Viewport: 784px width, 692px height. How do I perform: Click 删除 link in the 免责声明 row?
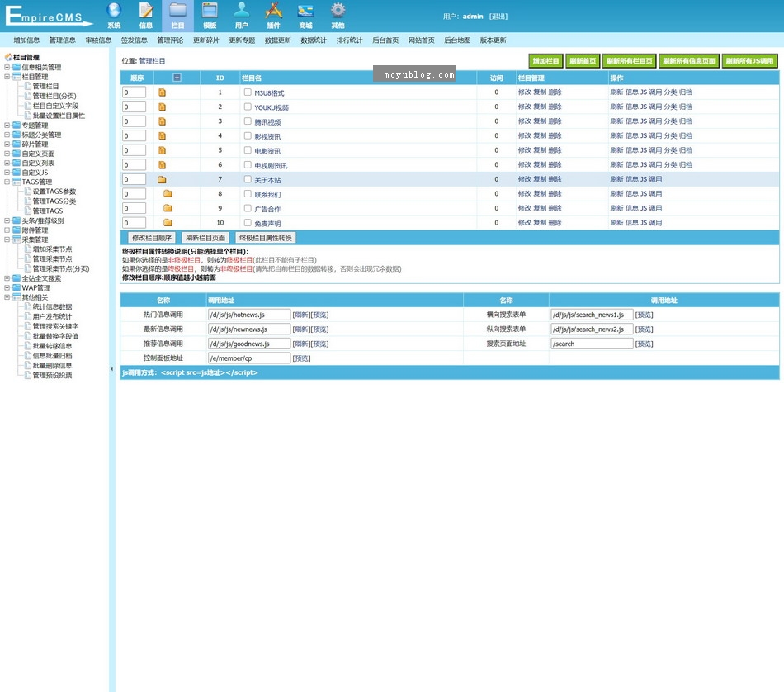pos(555,223)
